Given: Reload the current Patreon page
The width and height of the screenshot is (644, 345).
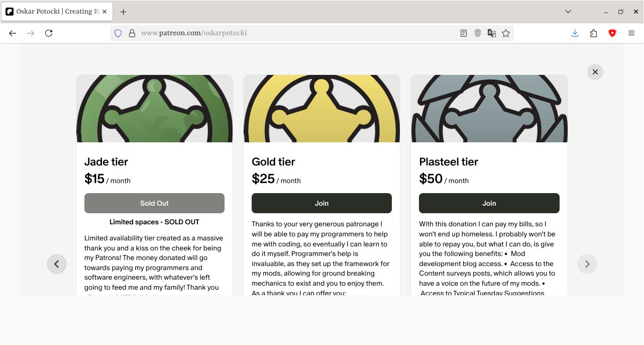Looking at the screenshot, I should tap(49, 33).
